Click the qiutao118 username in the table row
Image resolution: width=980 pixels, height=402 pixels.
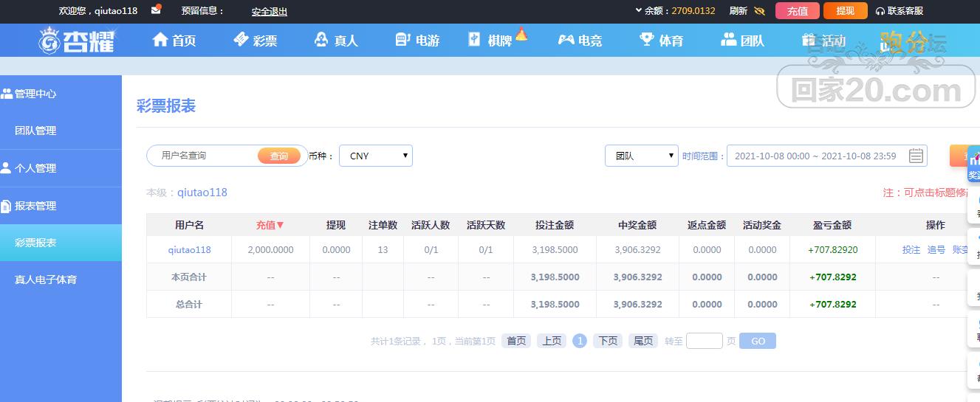coord(189,250)
